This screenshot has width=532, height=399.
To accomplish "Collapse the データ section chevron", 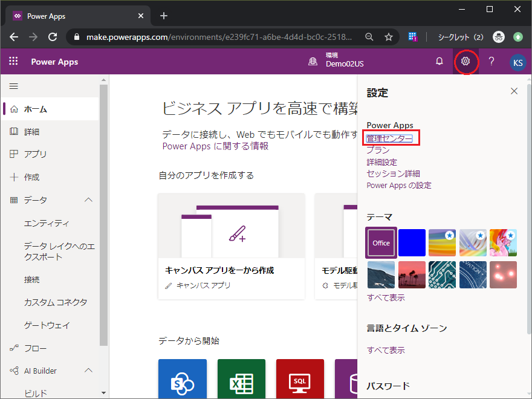I will 88,200.
